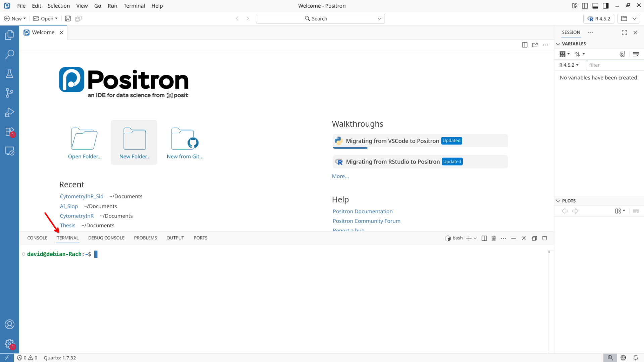This screenshot has width=644, height=362.
Task: Open the Explorer view in activity bar
Action: click(9, 35)
